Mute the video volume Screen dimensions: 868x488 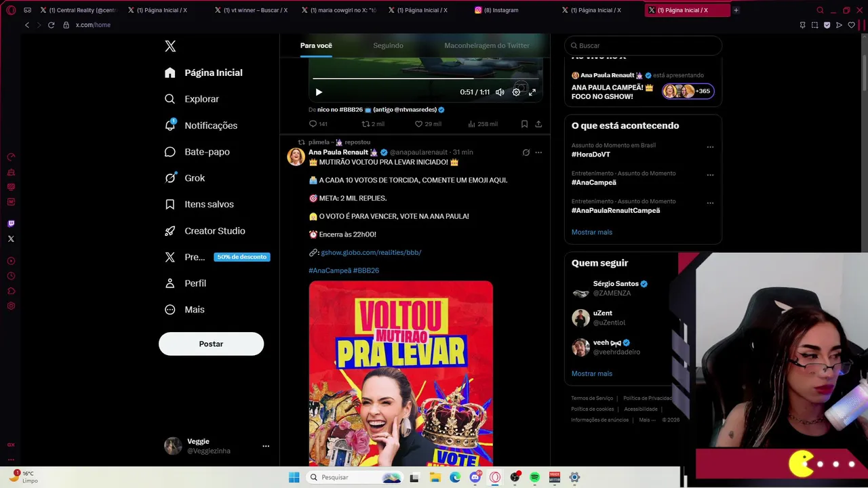click(500, 92)
